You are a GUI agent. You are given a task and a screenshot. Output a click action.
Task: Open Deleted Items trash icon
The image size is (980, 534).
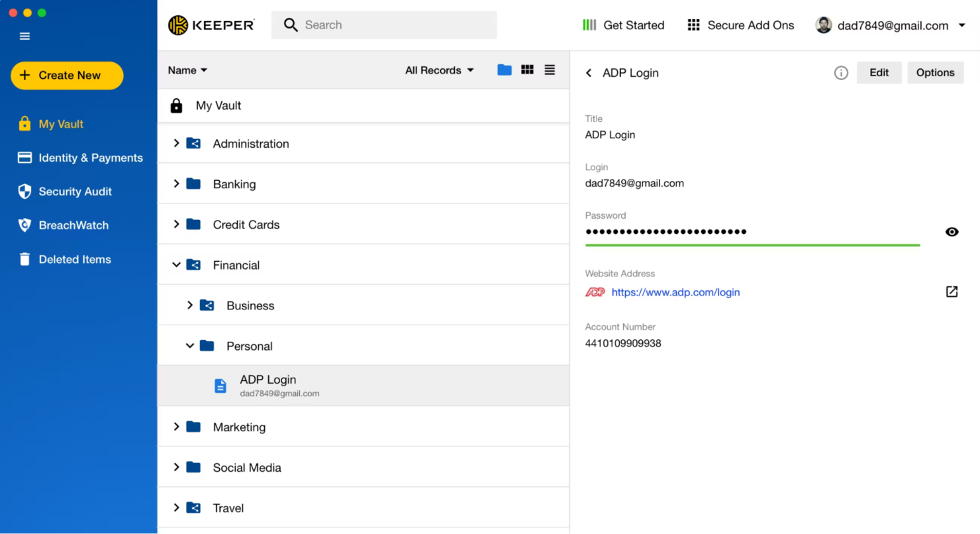[24, 259]
